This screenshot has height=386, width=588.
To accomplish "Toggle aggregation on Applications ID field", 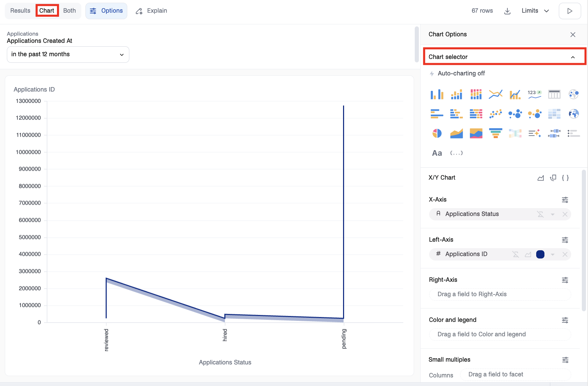I will point(516,254).
